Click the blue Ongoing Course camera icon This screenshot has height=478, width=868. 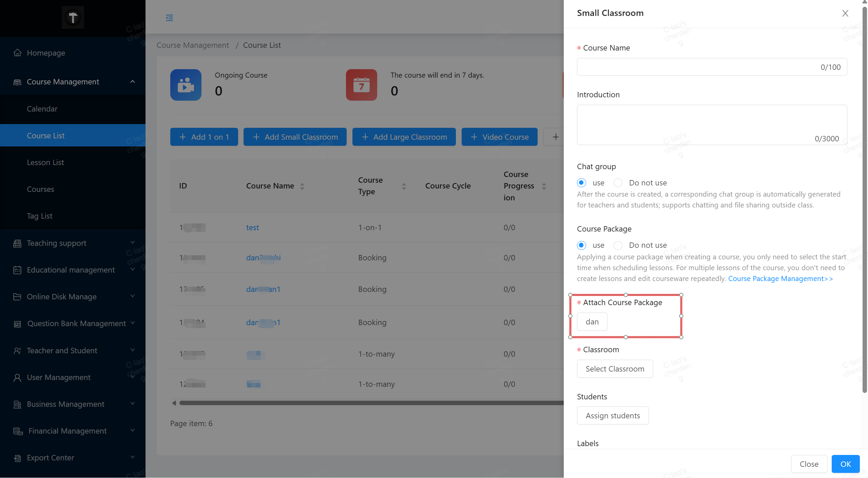point(186,85)
